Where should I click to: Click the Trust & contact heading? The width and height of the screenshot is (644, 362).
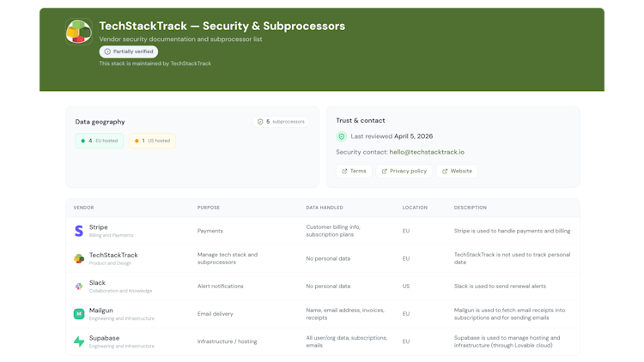coord(360,121)
